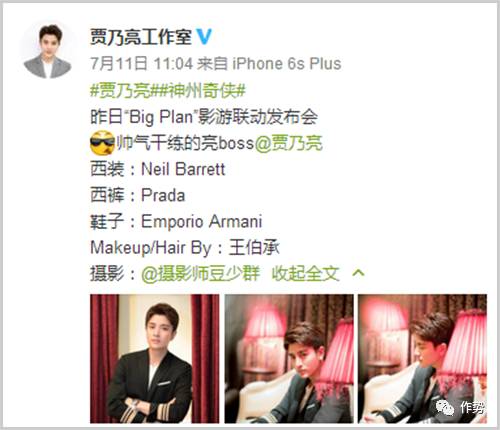The image size is (500, 430).
Task: Open the 贾乃亮工作室 profile avatar
Action: (48, 50)
